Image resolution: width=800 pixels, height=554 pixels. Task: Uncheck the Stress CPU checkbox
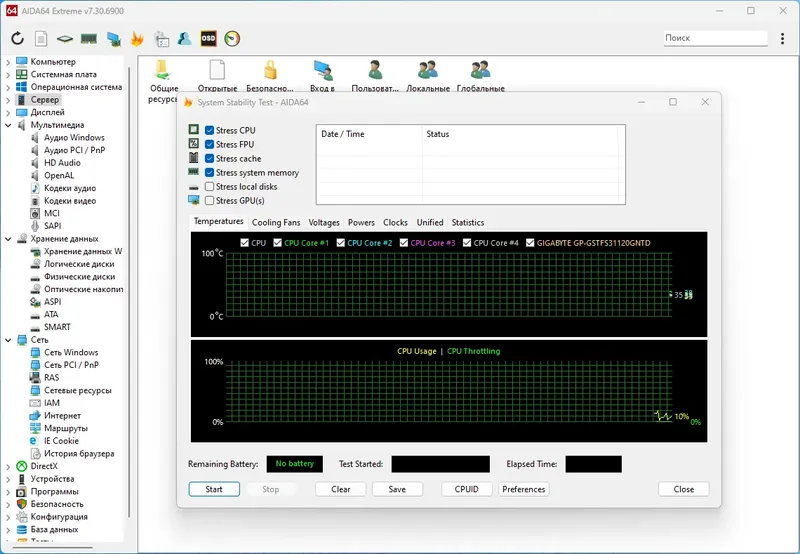[x=209, y=131]
